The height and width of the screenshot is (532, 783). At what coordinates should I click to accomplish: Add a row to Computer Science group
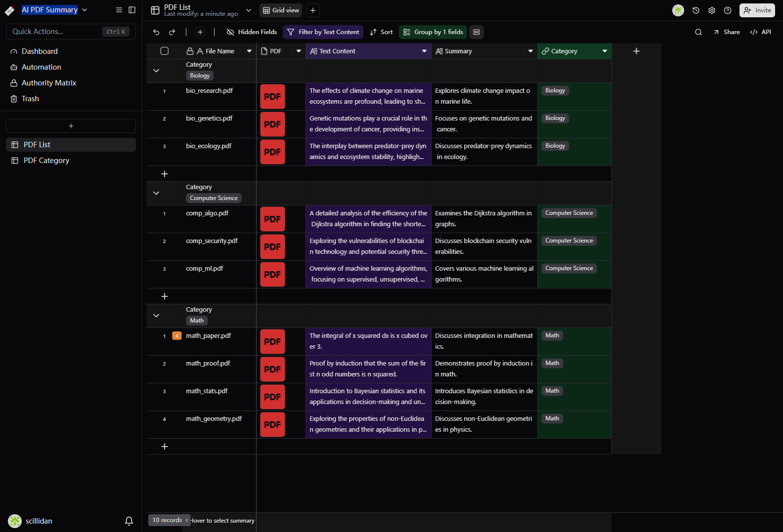coord(165,296)
